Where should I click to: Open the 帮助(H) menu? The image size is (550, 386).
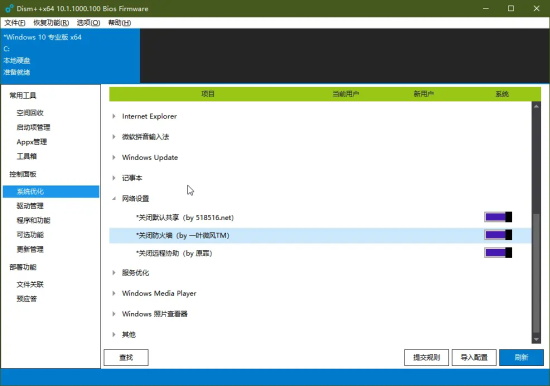tap(120, 23)
